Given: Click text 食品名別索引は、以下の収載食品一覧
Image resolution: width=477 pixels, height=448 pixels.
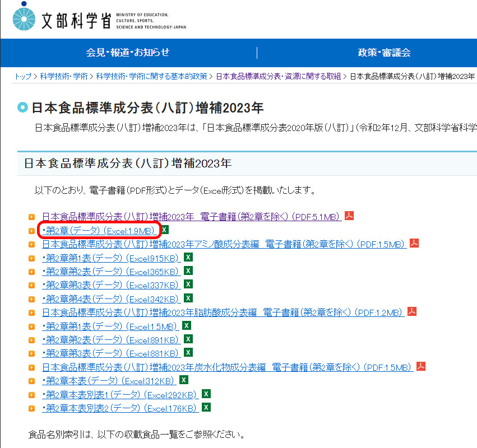Looking at the screenshot, I should [x=103, y=435].
